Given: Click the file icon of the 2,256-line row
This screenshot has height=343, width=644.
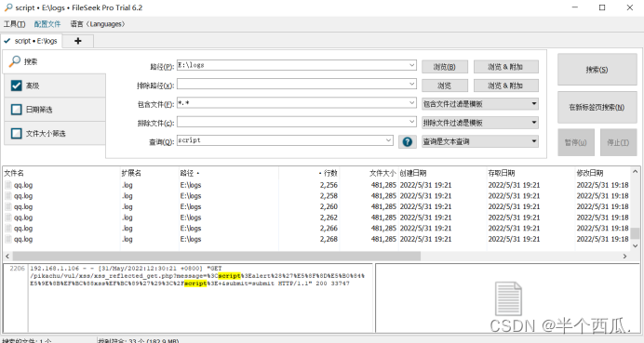Looking at the screenshot, I should pos(8,185).
